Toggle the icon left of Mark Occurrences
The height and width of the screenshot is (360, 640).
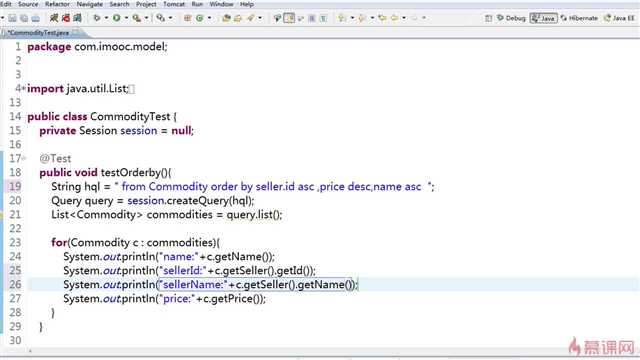[277, 18]
